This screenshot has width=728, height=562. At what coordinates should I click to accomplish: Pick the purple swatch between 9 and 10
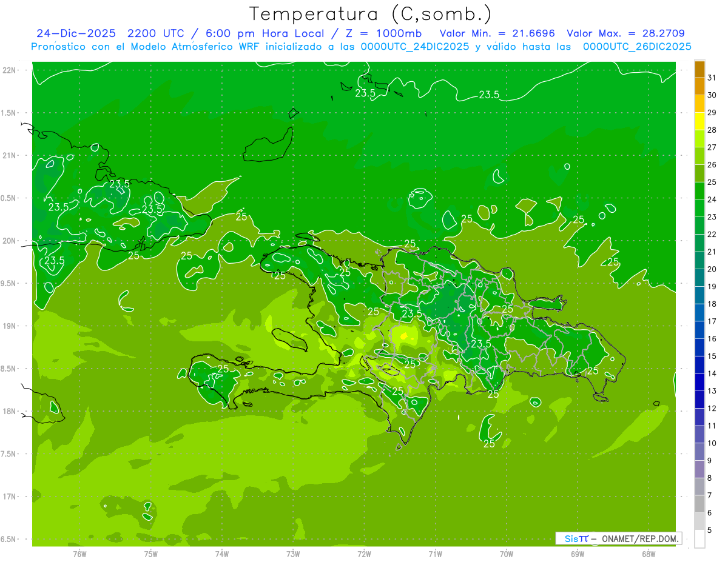pyautogui.click(x=699, y=452)
